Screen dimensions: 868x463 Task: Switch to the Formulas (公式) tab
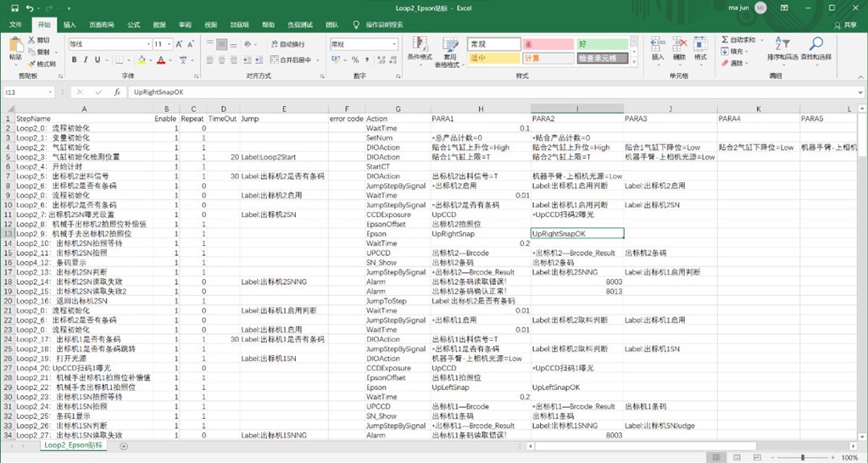click(134, 25)
